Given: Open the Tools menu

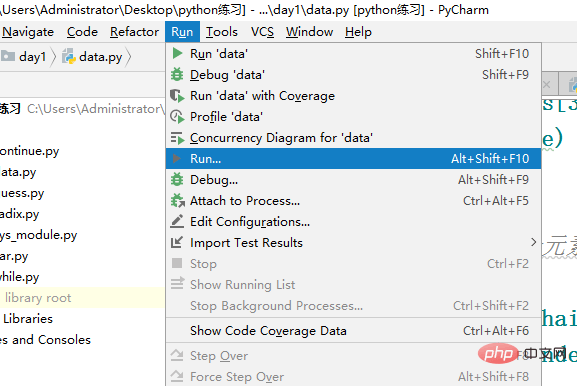Looking at the screenshot, I should tap(222, 32).
